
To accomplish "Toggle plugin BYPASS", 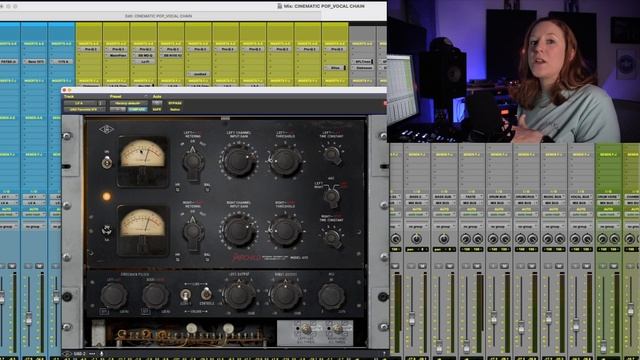I will click(x=175, y=103).
